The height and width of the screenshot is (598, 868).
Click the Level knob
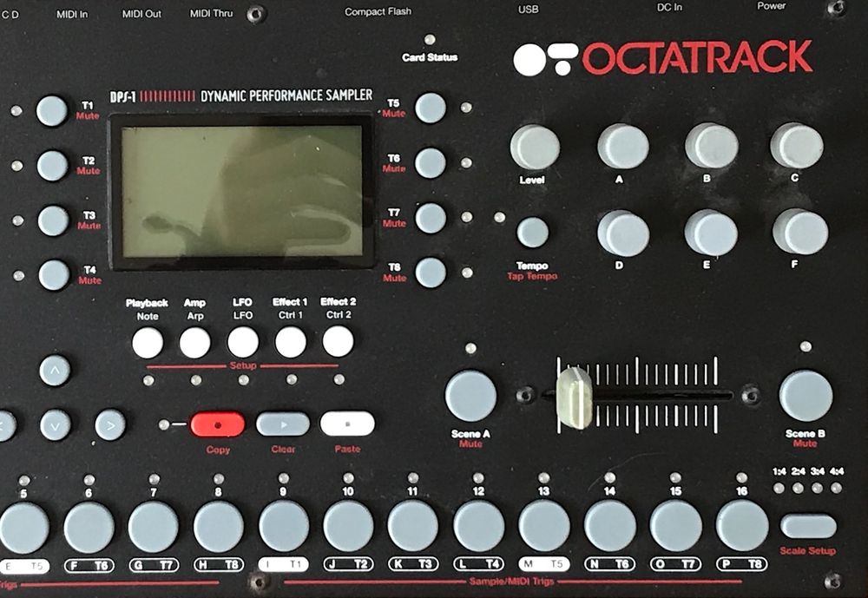point(533,148)
